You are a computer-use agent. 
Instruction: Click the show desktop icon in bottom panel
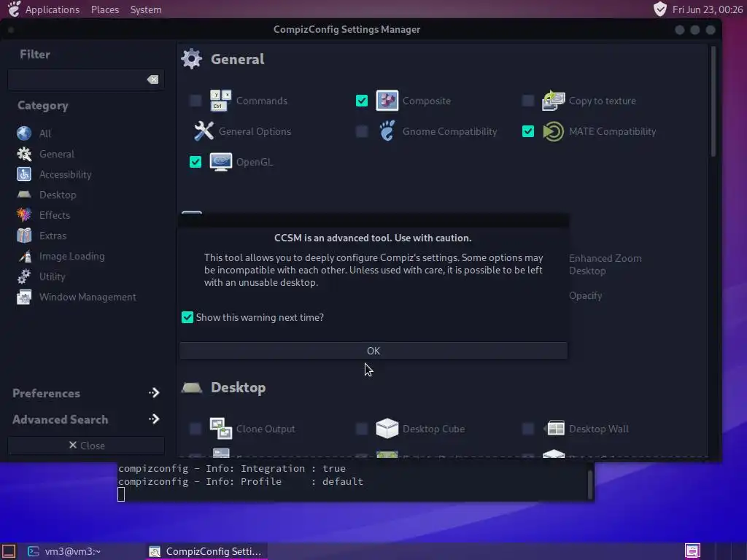pos(9,551)
